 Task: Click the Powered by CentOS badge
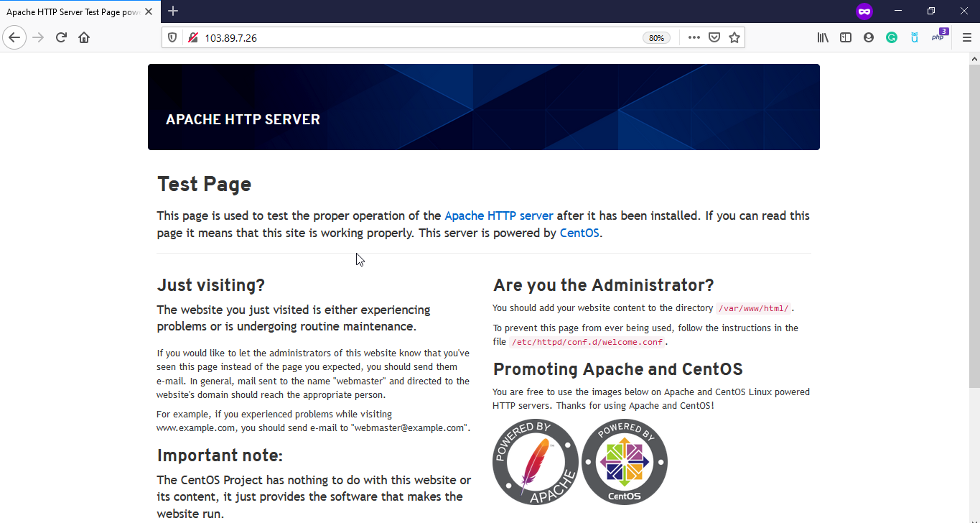[625, 462]
